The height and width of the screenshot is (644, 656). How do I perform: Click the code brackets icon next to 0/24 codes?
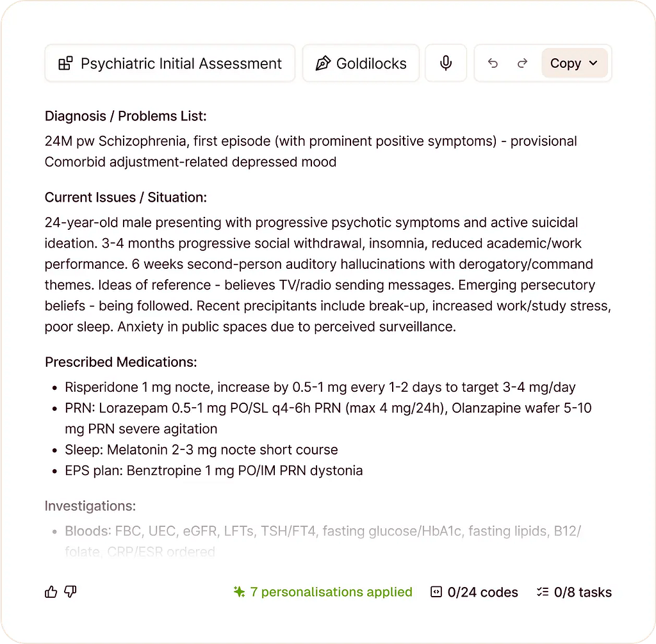[x=436, y=592]
